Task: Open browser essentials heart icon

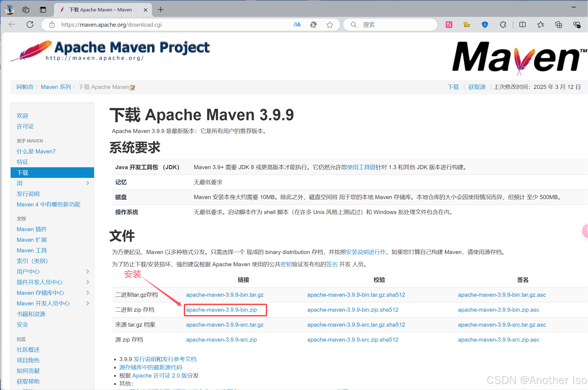Action: click(577, 25)
